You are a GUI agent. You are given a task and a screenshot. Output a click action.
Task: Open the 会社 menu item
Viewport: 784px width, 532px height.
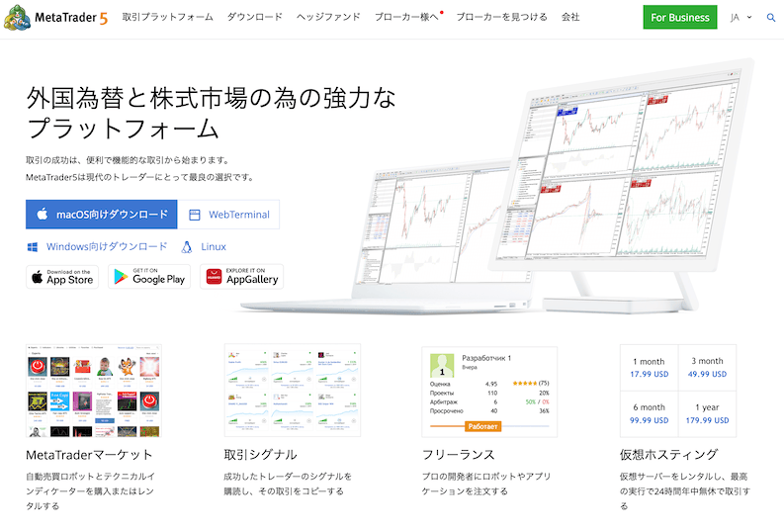[570, 17]
